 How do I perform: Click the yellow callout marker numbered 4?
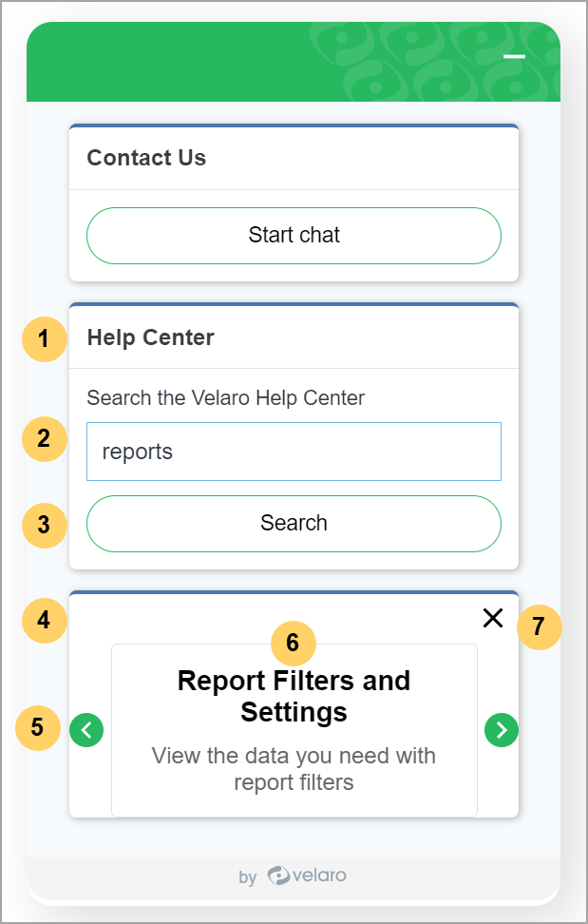[44, 621]
